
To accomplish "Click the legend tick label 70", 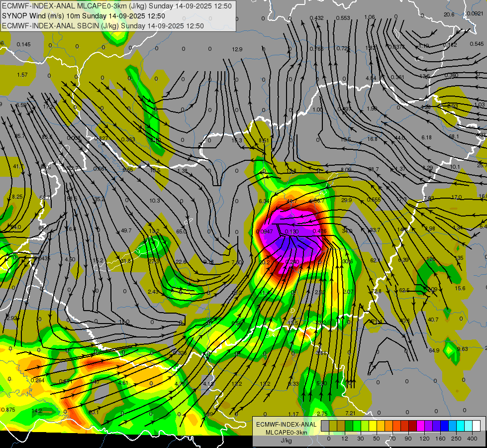I will (x=392, y=439).
